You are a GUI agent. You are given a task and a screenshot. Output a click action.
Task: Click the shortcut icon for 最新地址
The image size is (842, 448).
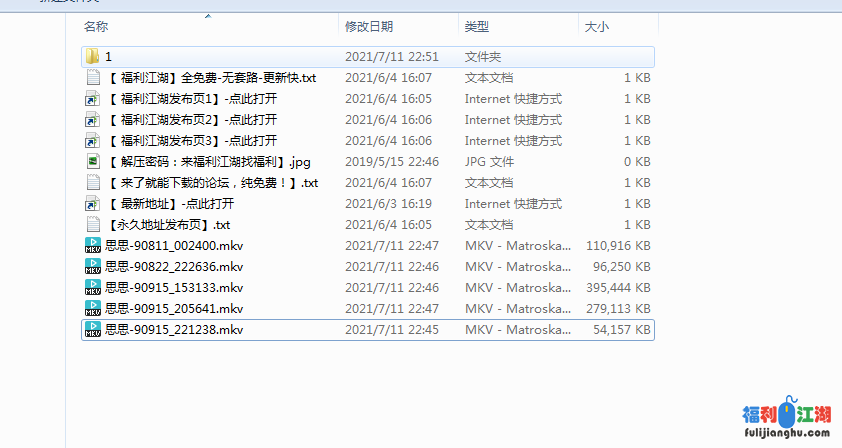click(x=92, y=204)
